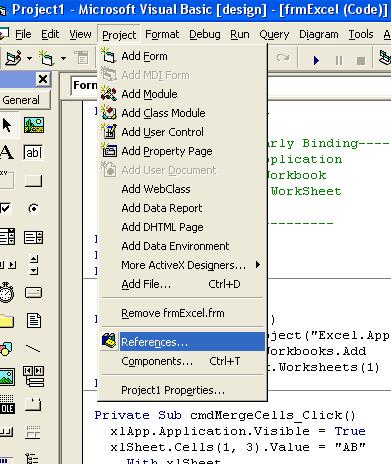Open the Diagram menu
This screenshot has height=464, width=391.
pos(319,34)
